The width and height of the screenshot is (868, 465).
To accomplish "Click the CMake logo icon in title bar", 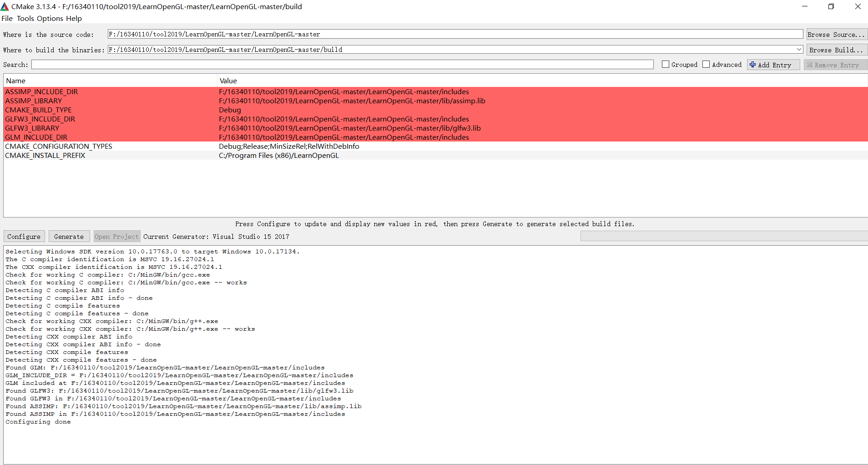I will pyautogui.click(x=5, y=6).
